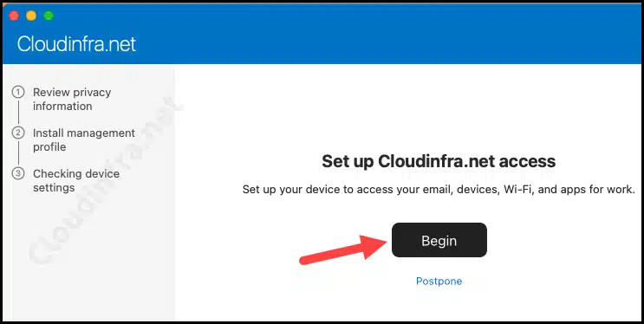Screen dimensions: 644x324
Task: Select the Install management profile step
Action: click(84, 139)
